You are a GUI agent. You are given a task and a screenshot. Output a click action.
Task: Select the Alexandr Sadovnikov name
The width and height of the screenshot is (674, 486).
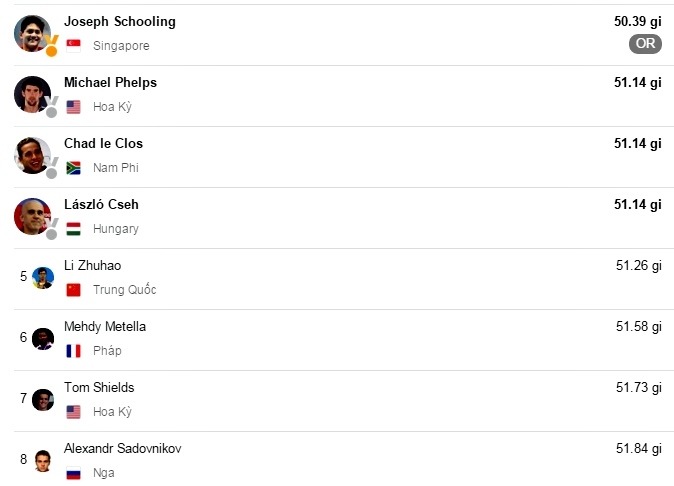click(122, 448)
